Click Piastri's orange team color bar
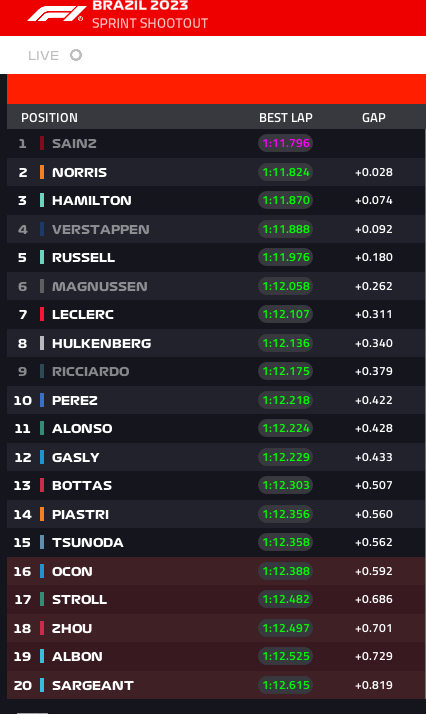Image resolution: width=426 pixels, height=714 pixels. pyautogui.click(x=42, y=514)
